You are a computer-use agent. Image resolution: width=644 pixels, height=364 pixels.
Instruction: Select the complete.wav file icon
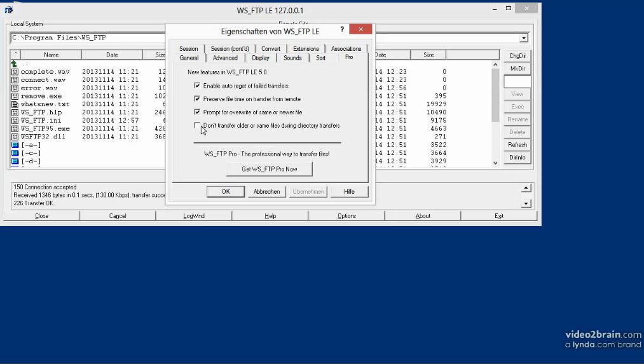(x=15, y=72)
